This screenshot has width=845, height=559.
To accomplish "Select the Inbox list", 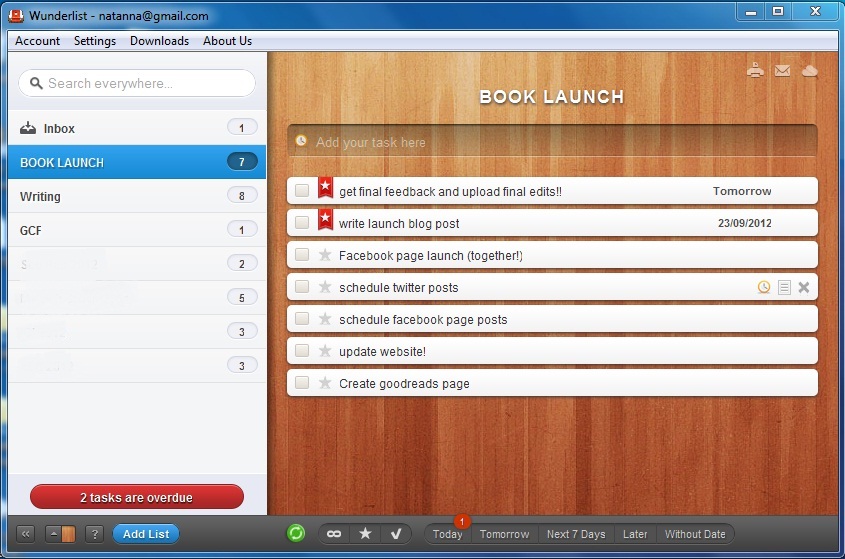I will (137, 128).
